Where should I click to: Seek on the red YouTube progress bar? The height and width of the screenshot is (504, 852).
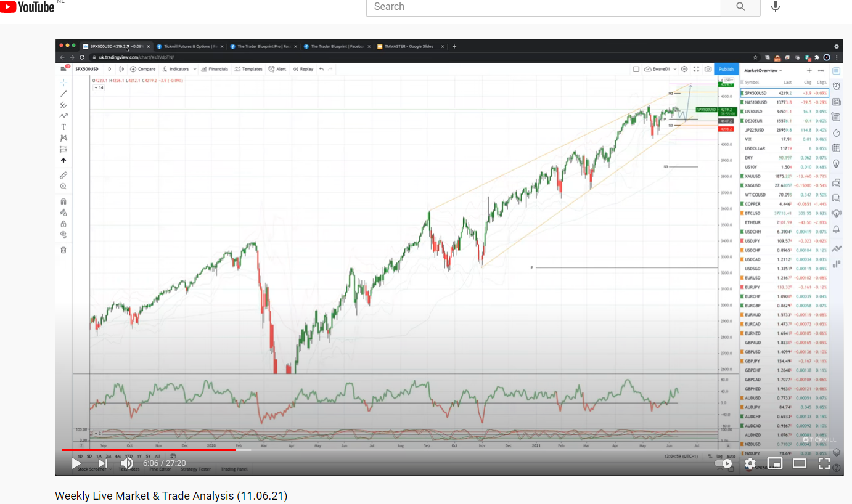(x=149, y=450)
